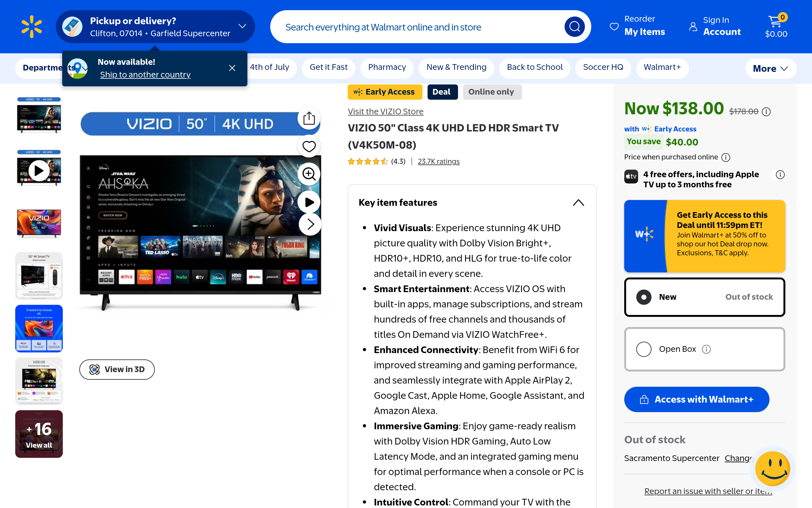Click the My Items link
Viewport: 812px width, 508px height.
pyautogui.click(x=645, y=32)
